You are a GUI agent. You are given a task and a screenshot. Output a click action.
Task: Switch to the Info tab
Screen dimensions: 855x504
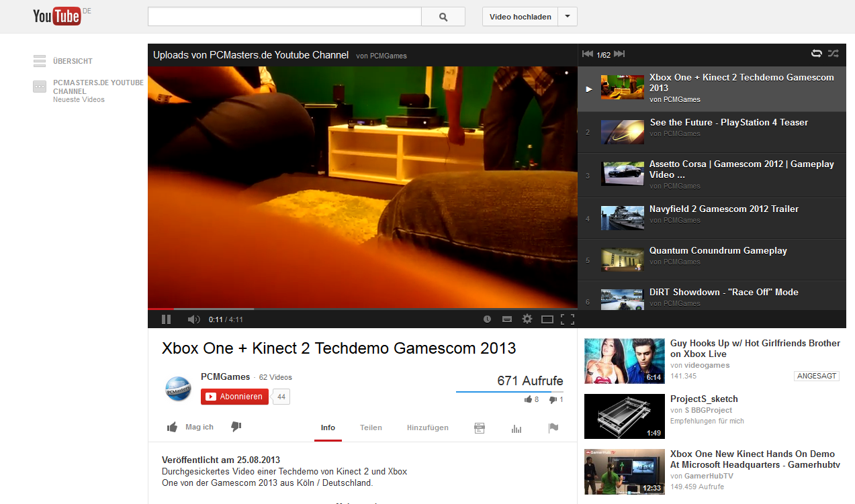[328, 427]
